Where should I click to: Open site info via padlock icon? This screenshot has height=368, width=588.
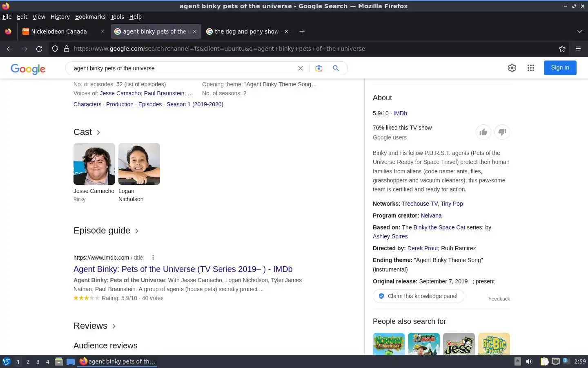point(67,49)
